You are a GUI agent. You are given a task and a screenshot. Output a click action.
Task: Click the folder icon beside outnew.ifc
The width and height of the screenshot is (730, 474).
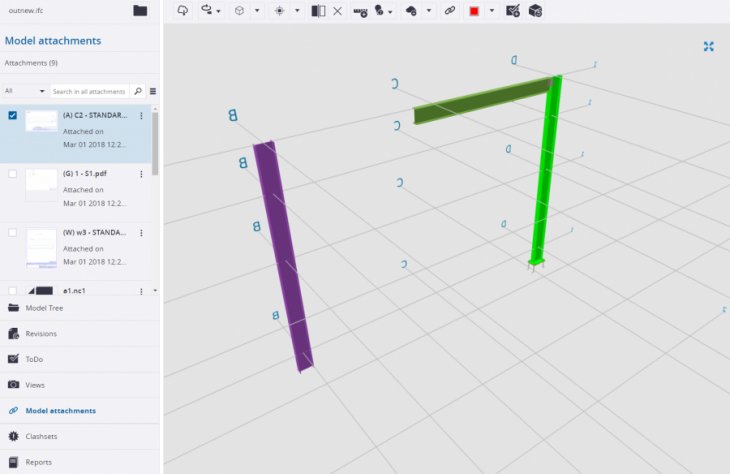point(140,11)
